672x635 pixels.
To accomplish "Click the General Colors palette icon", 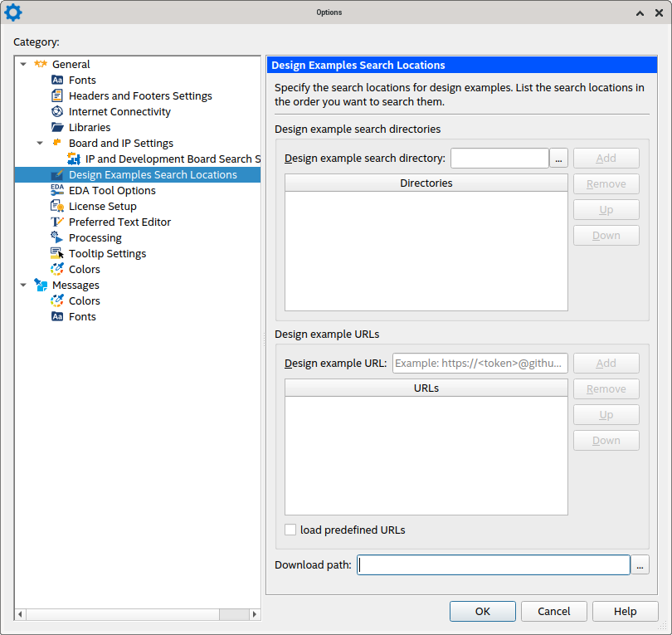I will (x=57, y=269).
